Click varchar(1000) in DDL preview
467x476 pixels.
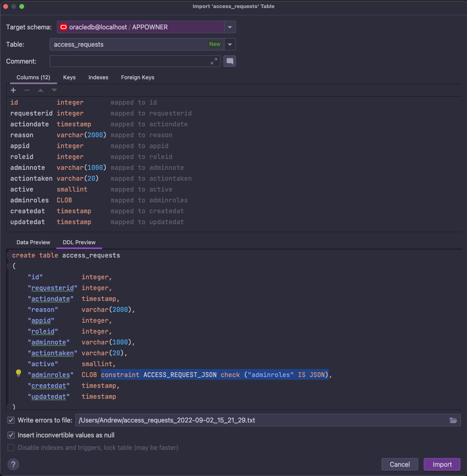107,342
